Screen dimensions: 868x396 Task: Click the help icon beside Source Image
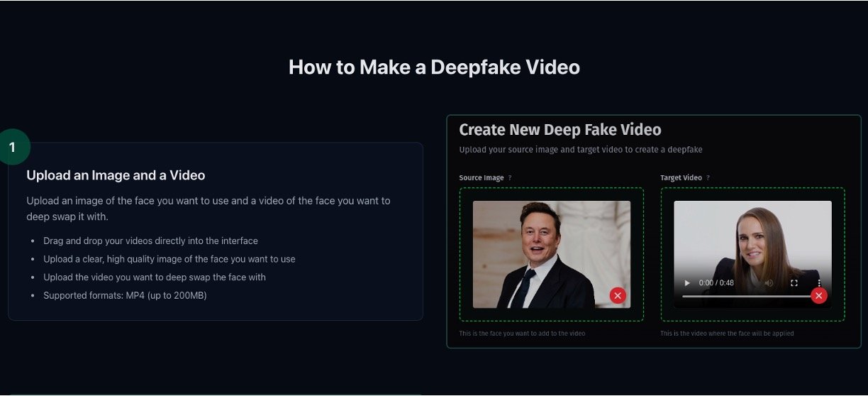[510, 178]
